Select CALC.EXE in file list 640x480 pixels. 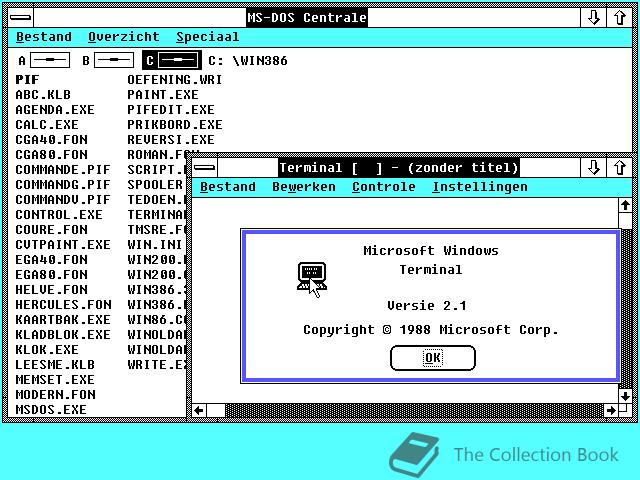(x=47, y=124)
